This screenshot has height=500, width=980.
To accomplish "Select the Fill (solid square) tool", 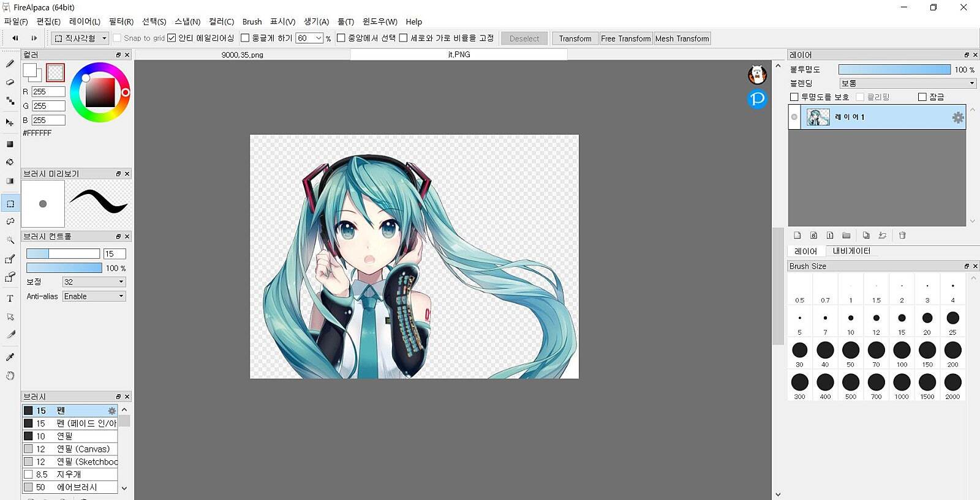I will click(x=10, y=144).
